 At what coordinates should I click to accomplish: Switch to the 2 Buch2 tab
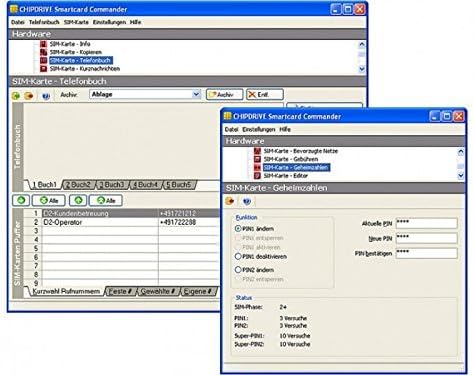[79, 185]
